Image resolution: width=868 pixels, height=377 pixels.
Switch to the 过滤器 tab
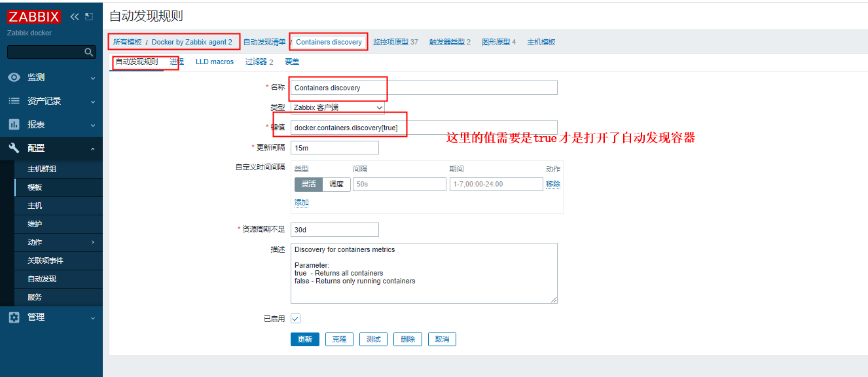point(259,62)
